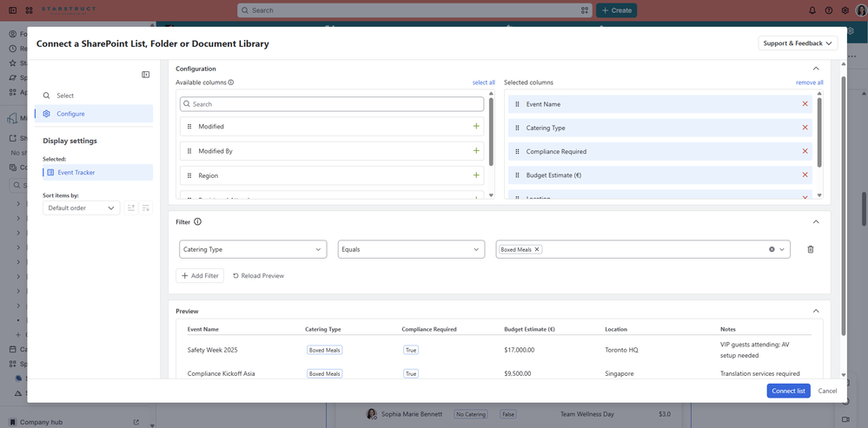Image resolution: width=868 pixels, height=428 pixels.
Task: Collapse the Filter section
Action: 815,221
